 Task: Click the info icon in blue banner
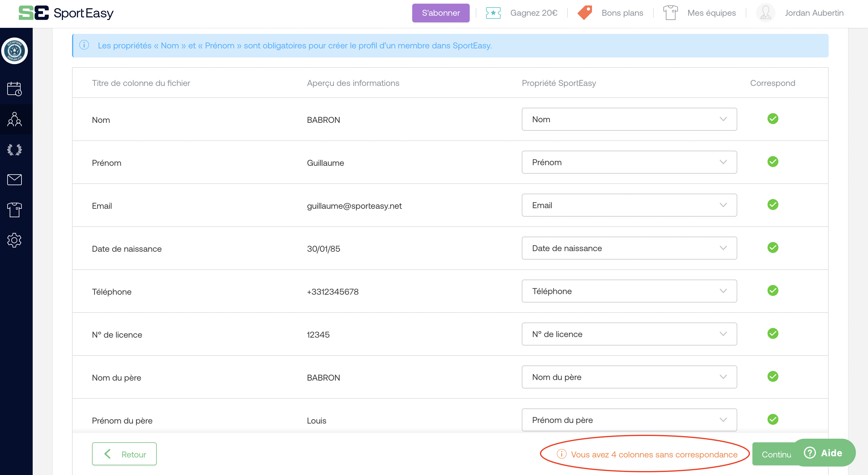pos(84,45)
